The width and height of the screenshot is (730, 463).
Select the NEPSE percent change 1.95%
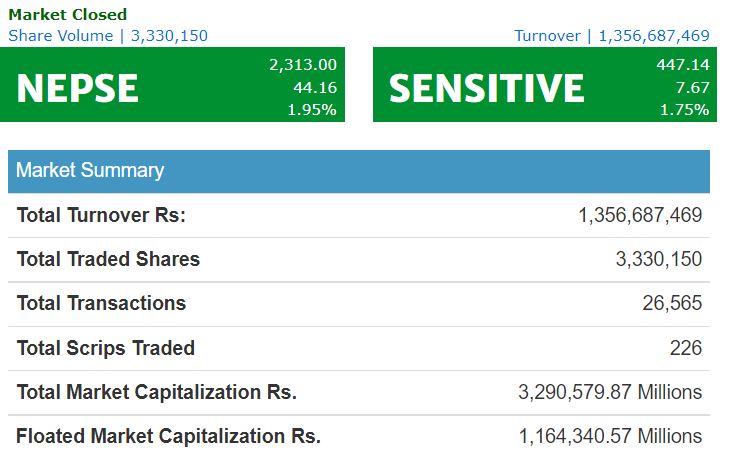tap(311, 110)
